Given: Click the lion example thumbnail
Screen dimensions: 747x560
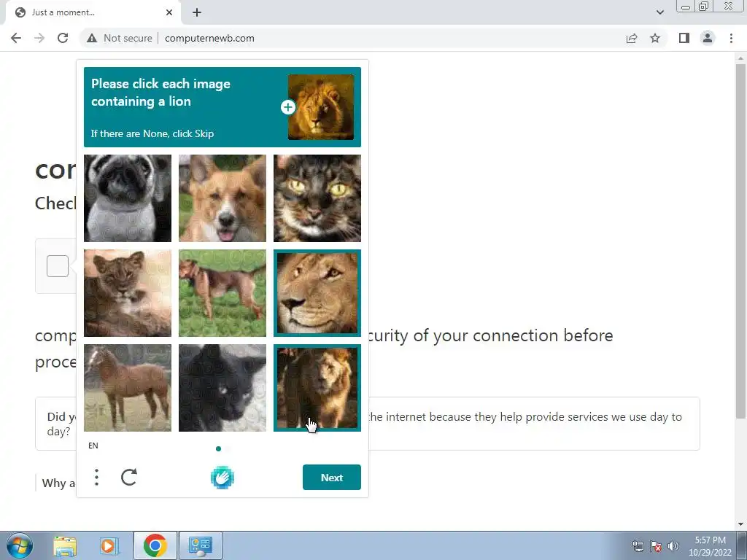Looking at the screenshot, I should [321, 107].
